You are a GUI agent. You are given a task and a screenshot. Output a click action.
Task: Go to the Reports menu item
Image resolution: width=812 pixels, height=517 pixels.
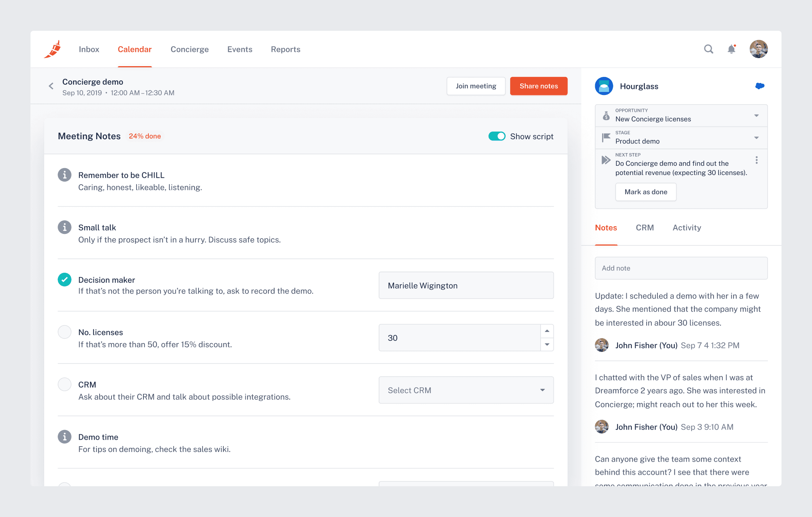(x=285, y=49)
